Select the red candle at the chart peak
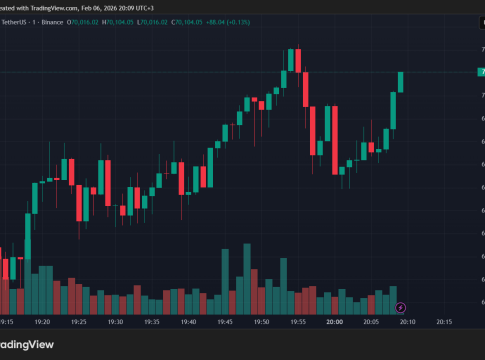This screenshot has width=485, height=360. 298,61
